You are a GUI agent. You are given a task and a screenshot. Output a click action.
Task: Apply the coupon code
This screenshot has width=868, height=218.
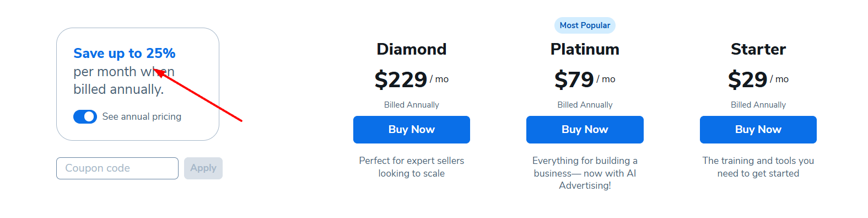[203, 168]
